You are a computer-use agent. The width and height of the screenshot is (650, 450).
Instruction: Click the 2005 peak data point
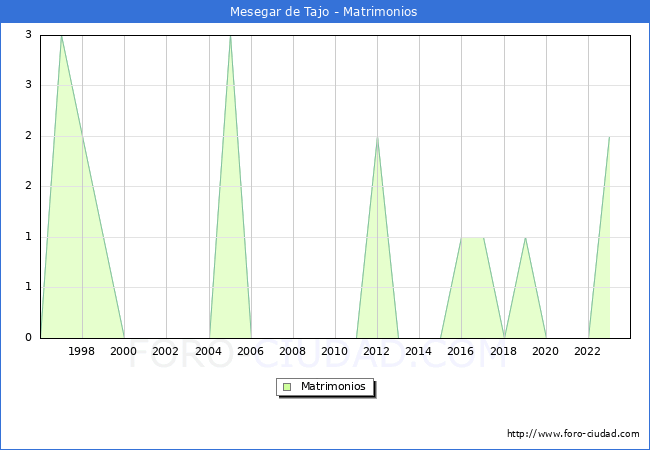click(230, 36)
